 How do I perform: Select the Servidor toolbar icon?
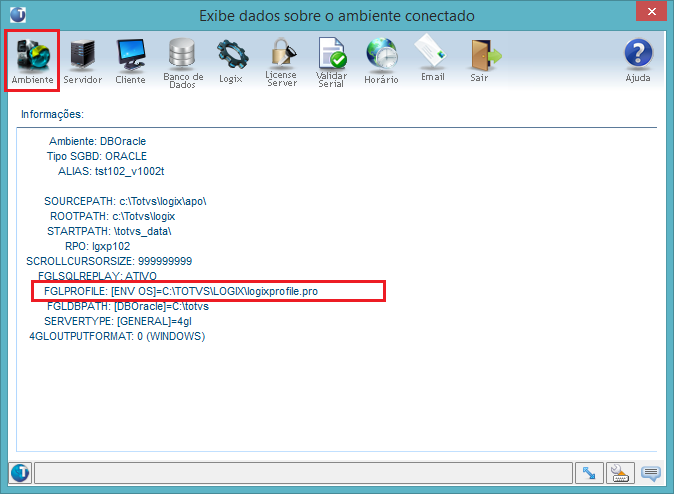(83, 61)
